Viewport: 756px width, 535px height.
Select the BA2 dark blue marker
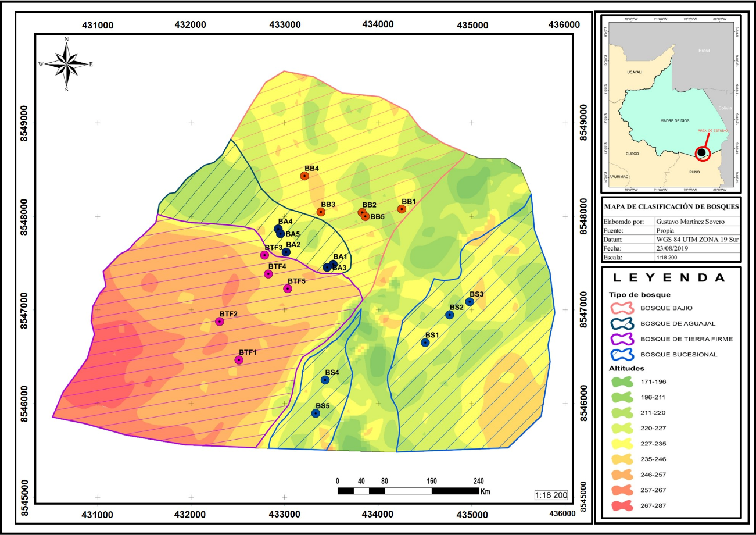286,252
